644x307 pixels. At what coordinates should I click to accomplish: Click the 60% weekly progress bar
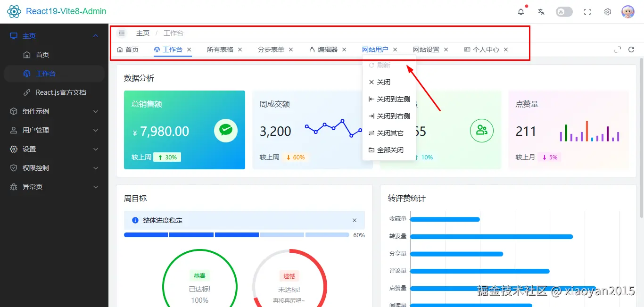click(x=237, y=235)
